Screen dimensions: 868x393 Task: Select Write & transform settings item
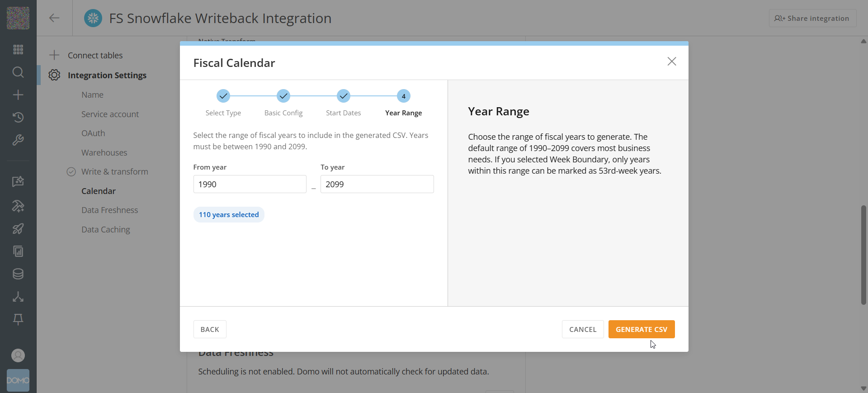point(115,172)
